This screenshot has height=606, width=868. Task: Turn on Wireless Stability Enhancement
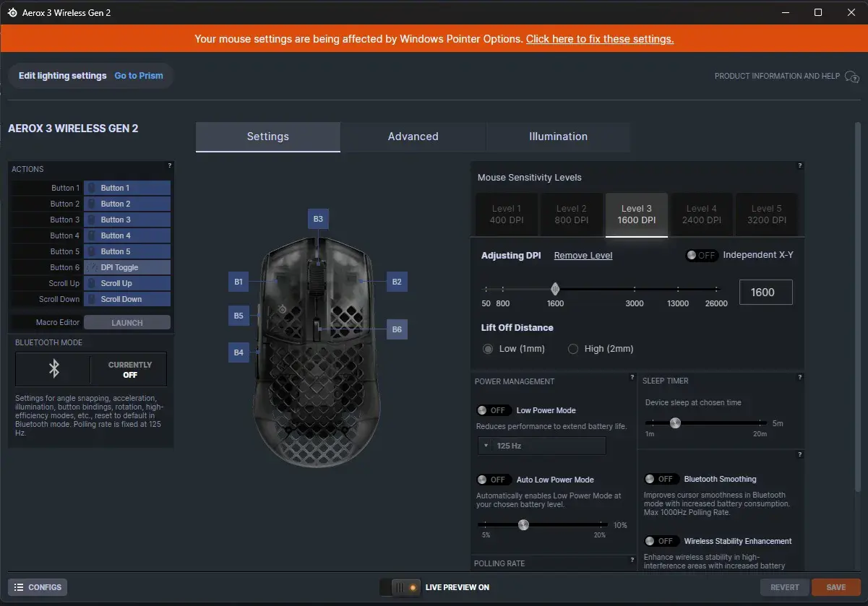661,541
